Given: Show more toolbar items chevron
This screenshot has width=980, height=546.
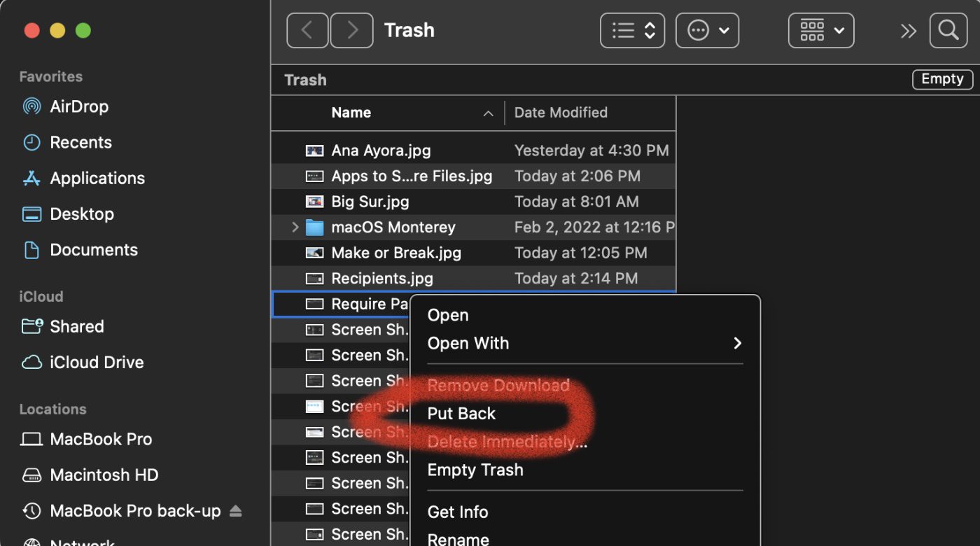Looking at the screenshot, I should click(908, 31).
